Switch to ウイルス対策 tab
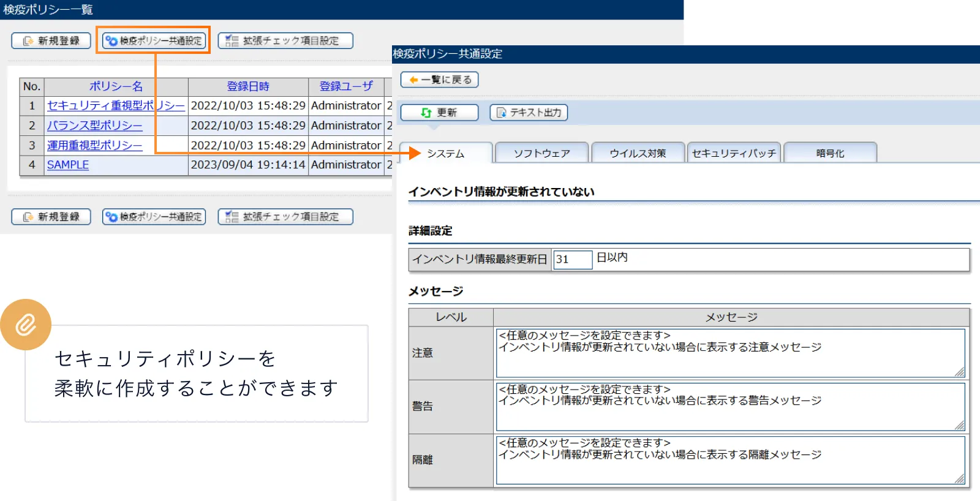980x501 pixels. coord(638,153)
